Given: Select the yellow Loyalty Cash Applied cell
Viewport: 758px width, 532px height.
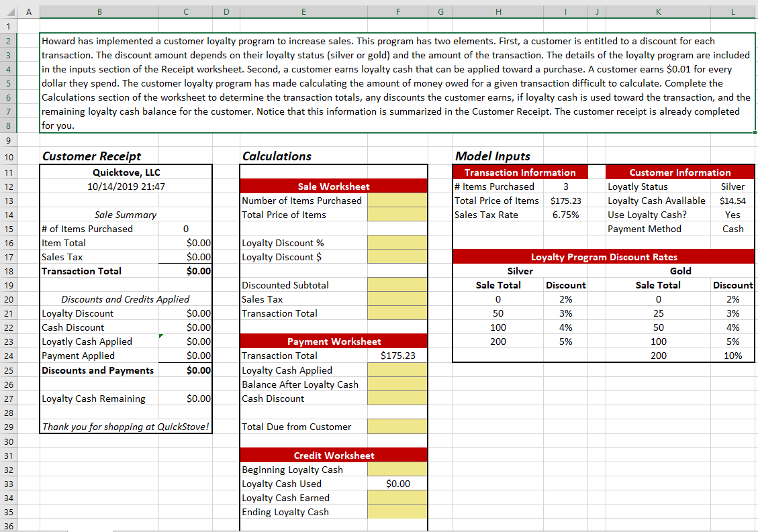Looking at the screenshot, I should (x=397, y=370).
